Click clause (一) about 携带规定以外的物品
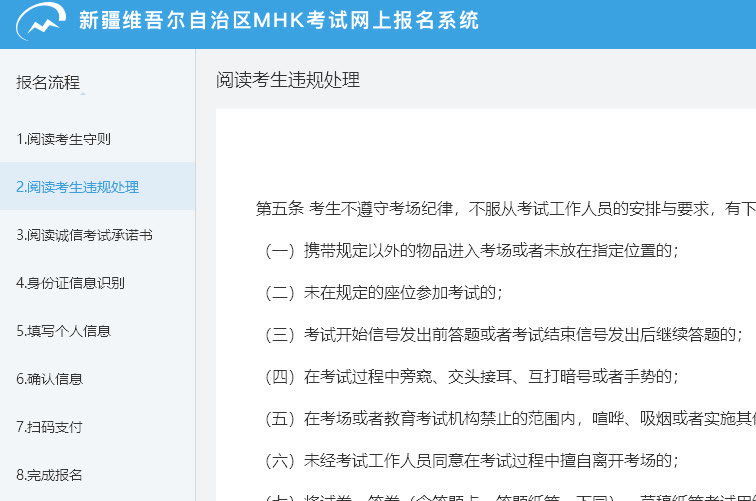 [468, 250]
